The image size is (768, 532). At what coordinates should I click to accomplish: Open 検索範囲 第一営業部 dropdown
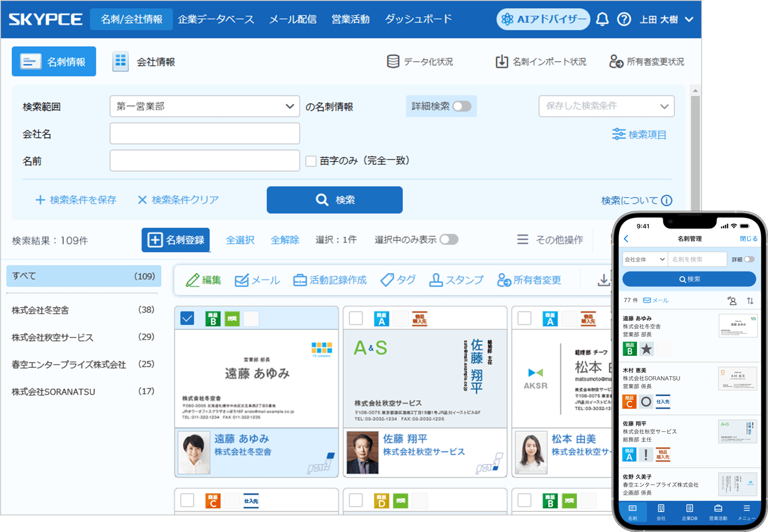pos(205,106)
